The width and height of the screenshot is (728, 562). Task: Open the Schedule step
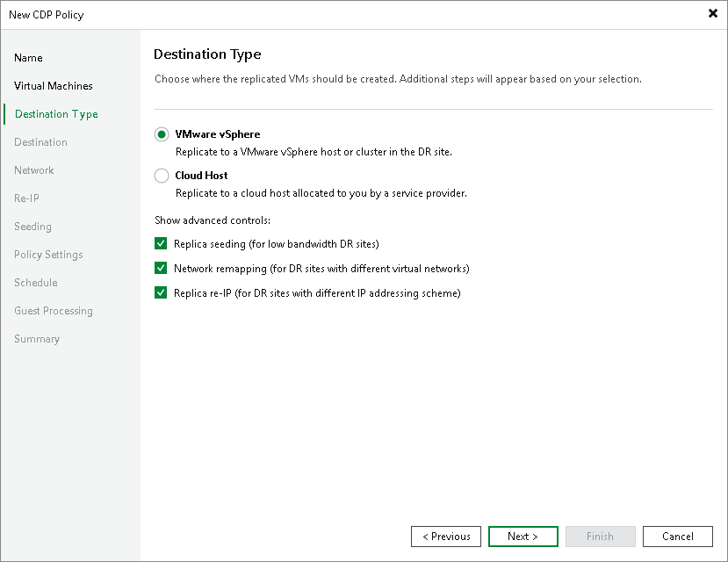point(36,283)
